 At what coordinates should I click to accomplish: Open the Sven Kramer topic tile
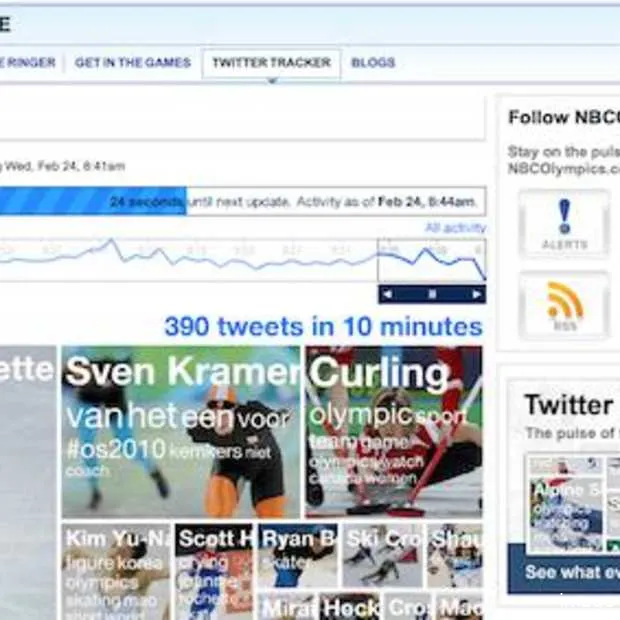pos(181,432)
